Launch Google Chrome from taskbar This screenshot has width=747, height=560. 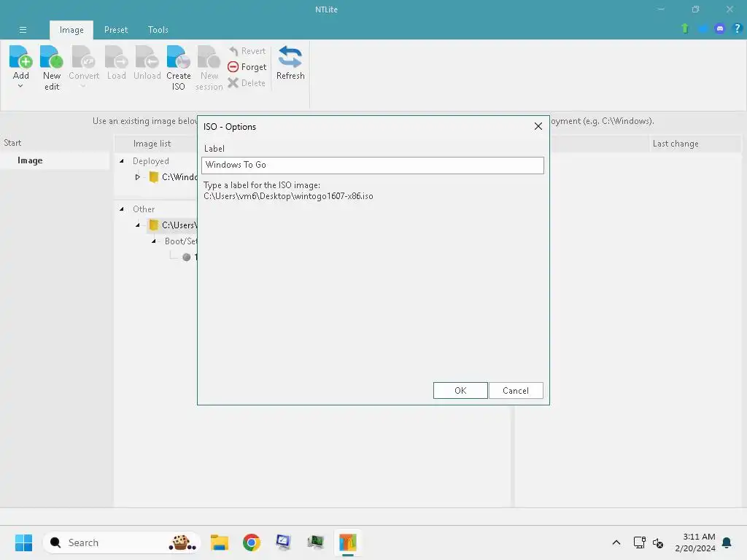point(252,542)
